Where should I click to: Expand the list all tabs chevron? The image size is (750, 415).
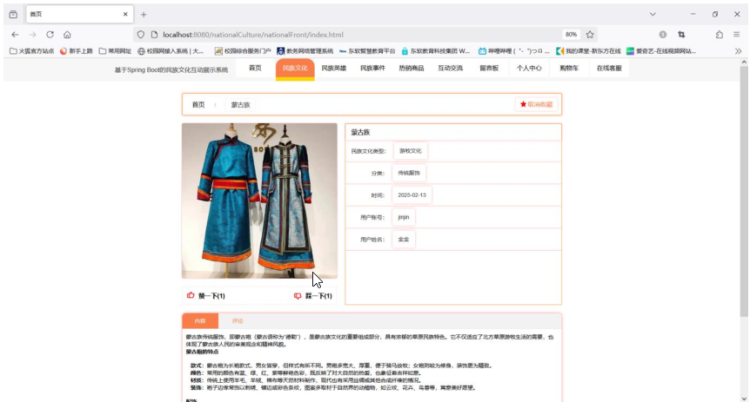pos(652,14)
